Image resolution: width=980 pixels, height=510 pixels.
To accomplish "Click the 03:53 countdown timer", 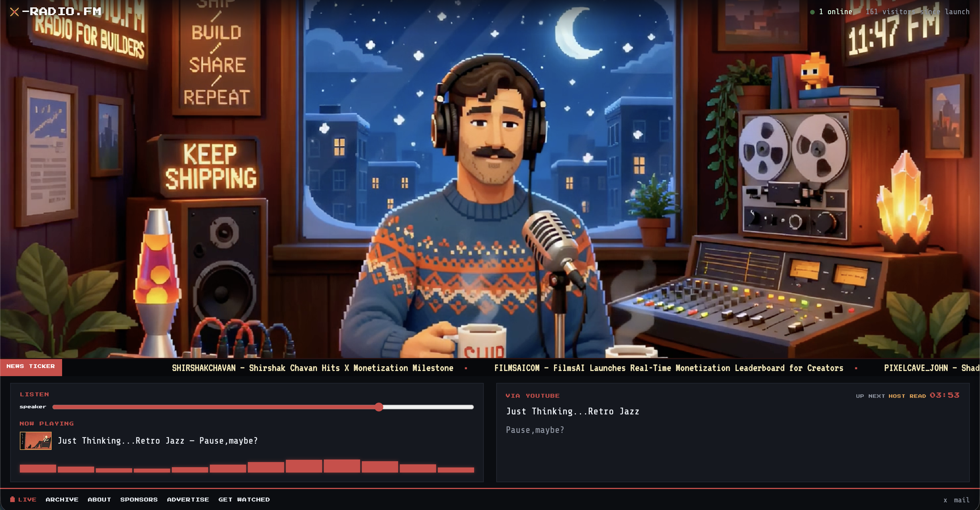I will pos(944,395).
